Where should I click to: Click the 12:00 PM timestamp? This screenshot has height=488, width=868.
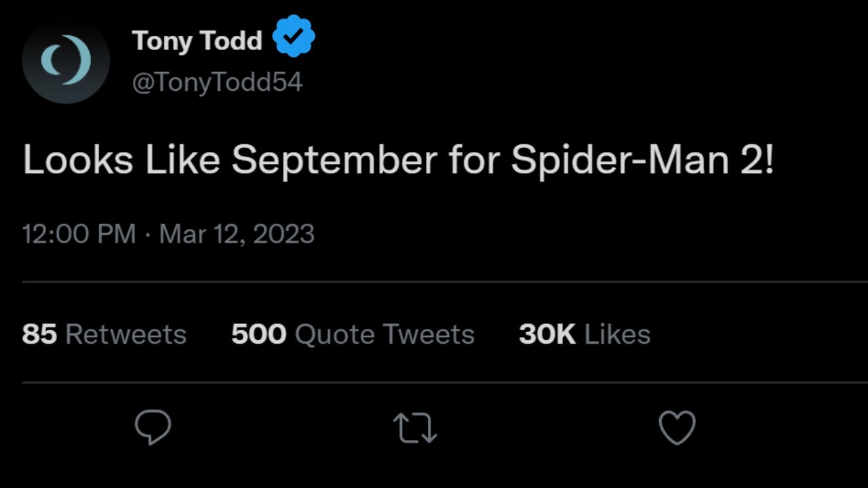pyautogui.click(x=79, y=234)
